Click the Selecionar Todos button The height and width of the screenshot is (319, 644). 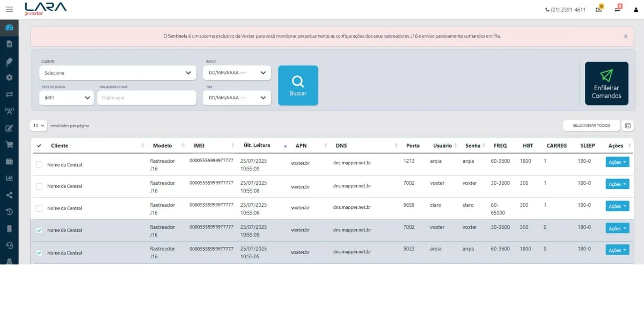(591, 126)
